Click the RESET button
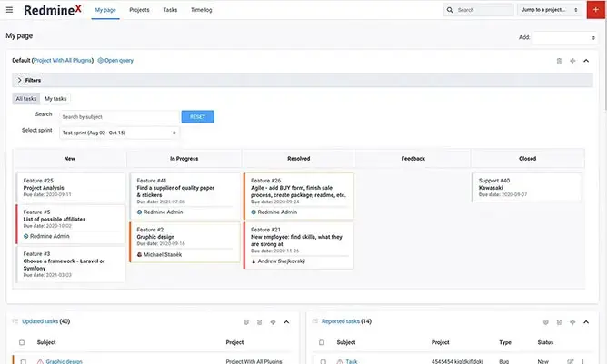The image size is (607, 364). 198,116
